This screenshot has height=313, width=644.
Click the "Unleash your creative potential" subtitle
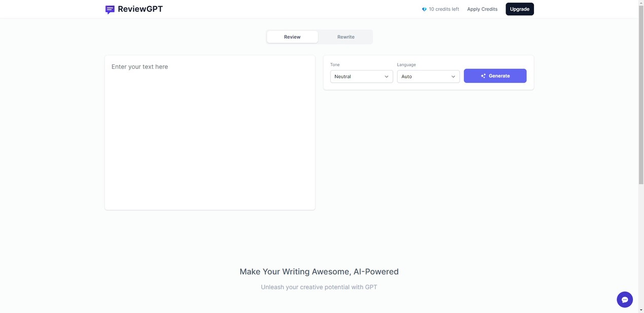(x=319, y=287)
